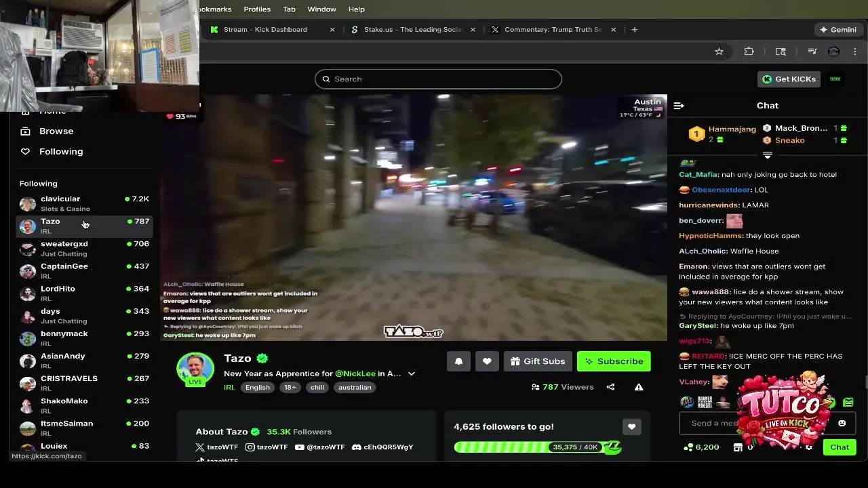The image size is (868, 488).
Task: Click the Hammajang top gifter entry
Action: (x=724, y=134)
